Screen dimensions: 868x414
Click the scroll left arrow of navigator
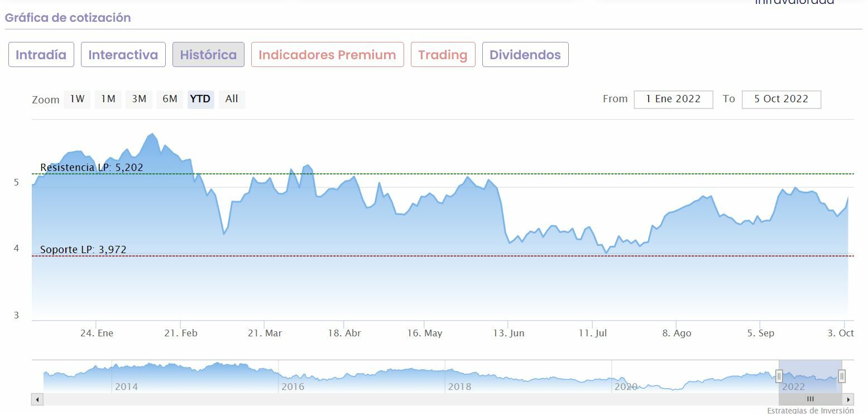[37, 399]
